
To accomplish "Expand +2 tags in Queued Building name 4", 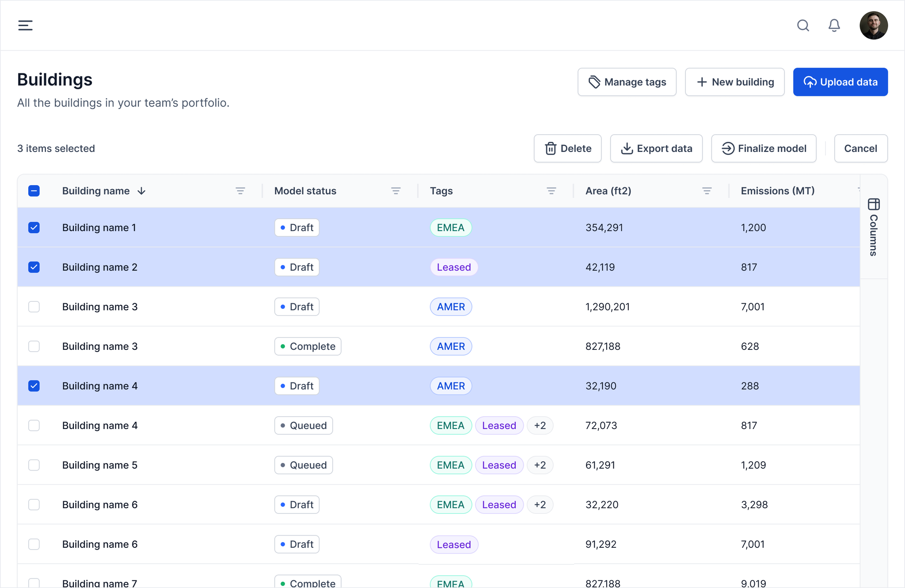I will [x=540, y=425].
